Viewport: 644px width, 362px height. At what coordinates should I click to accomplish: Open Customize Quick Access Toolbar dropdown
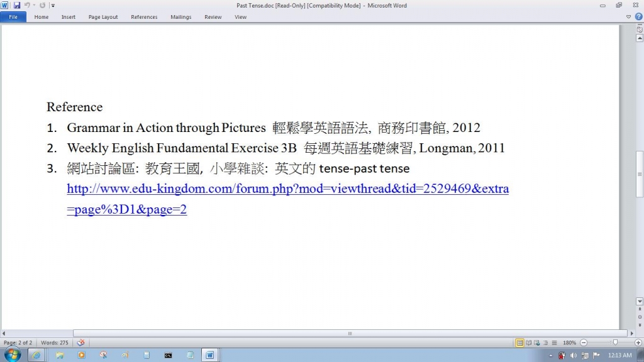coord(53,6)
